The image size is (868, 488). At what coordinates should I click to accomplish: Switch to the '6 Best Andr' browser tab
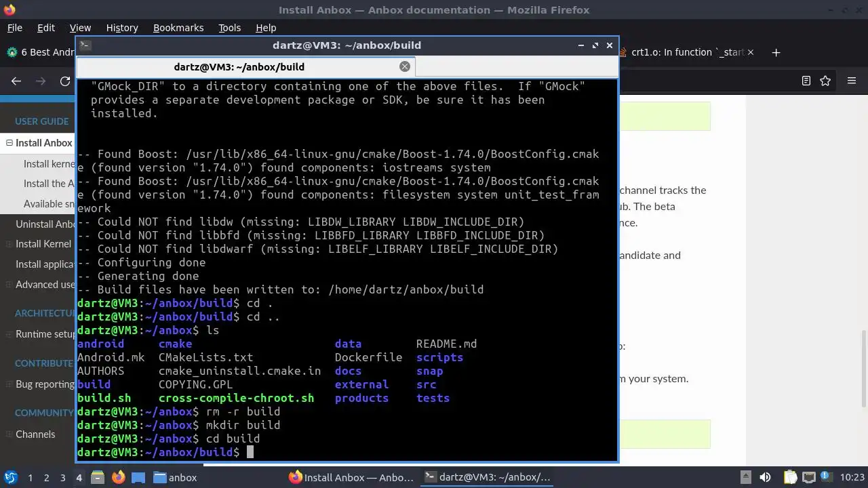(x=41, y=52)
